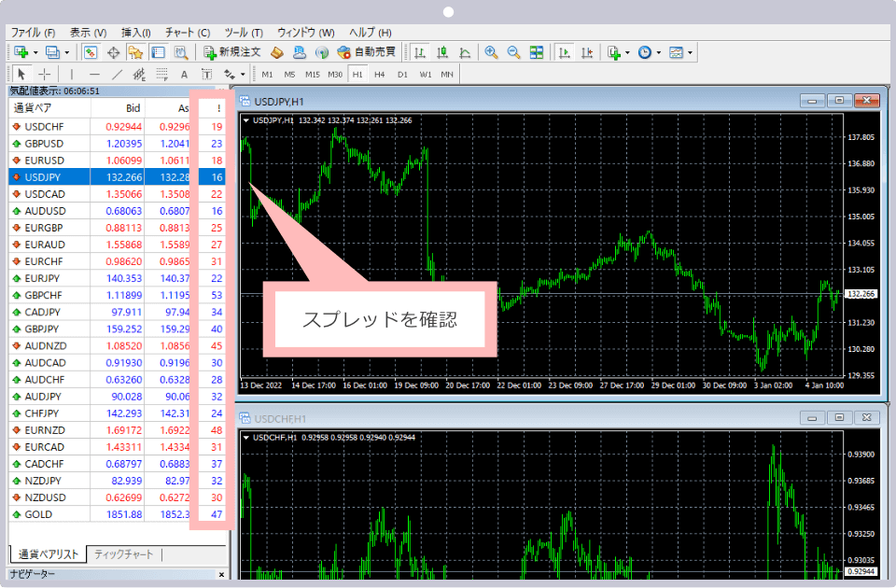The image size is (896, 588).
Task: Expand the indicators list dropdown arrow
Action: [627, 52]
